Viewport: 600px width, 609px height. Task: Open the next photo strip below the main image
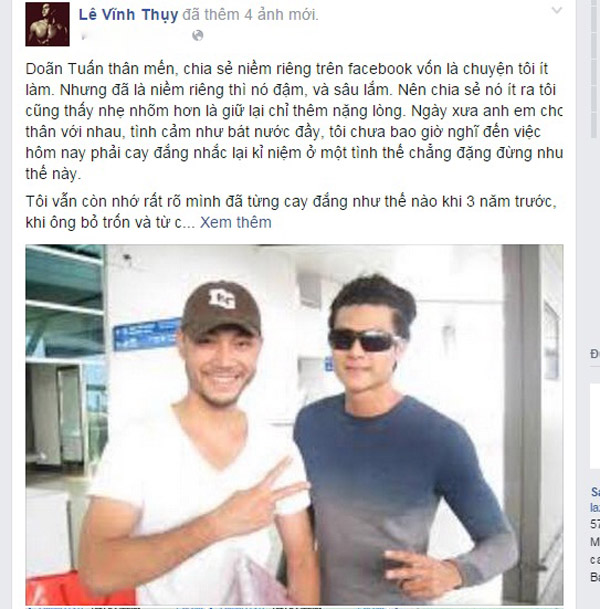[x=294, y=607]
